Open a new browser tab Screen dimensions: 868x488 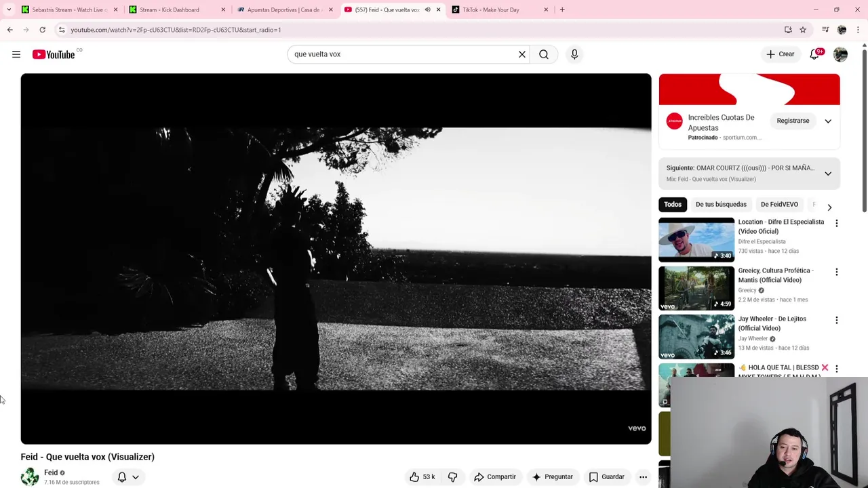[x=562, y=9]
